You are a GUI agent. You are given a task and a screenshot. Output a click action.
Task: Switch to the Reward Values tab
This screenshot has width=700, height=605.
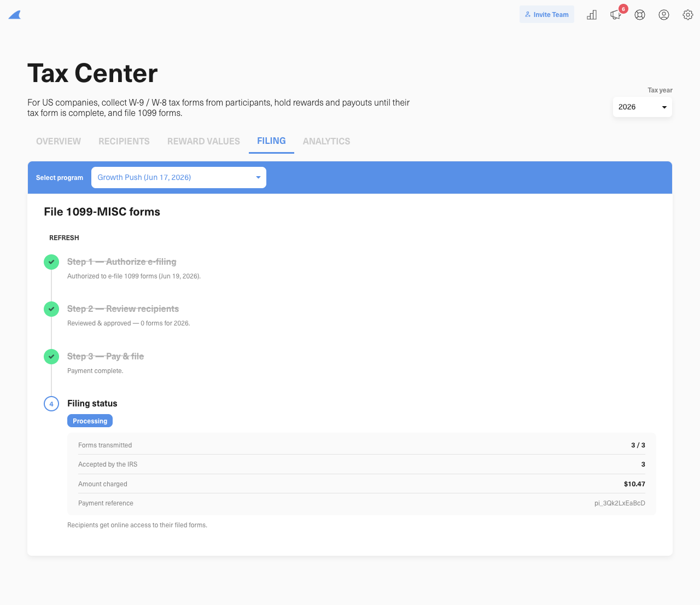pos(203,141)
